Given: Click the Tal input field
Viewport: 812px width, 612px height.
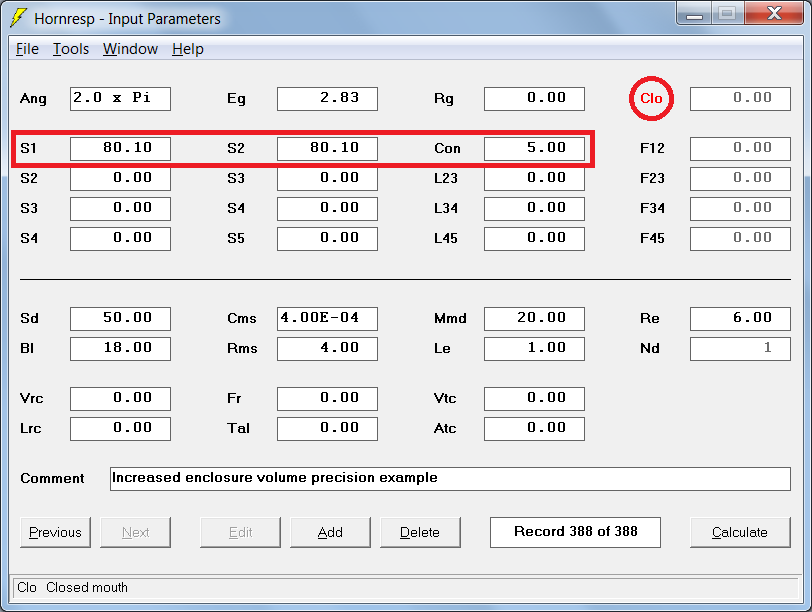Looking at the screenshot, I should pyautogui.click(x=327, y=429).
